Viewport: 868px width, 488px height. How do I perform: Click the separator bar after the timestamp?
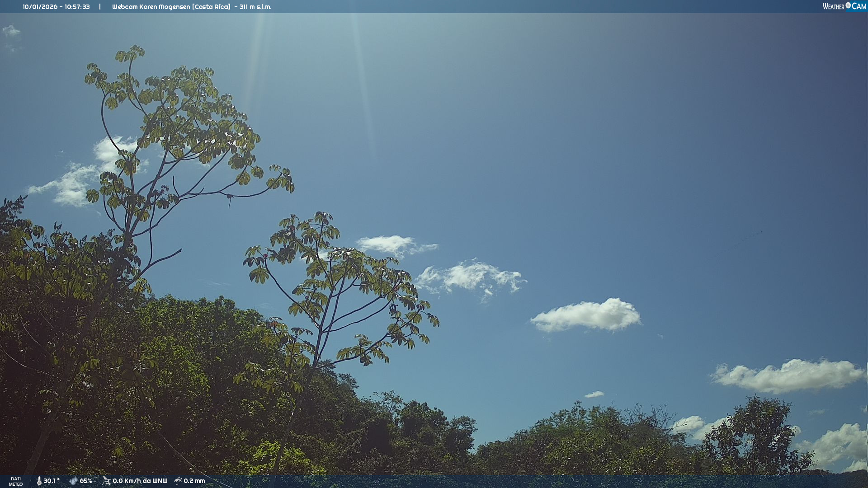point(100,7)
